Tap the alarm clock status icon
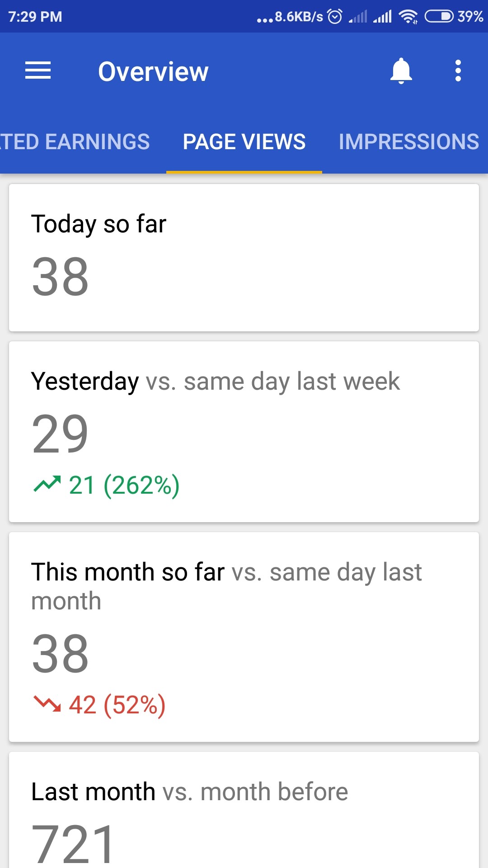 335,17
